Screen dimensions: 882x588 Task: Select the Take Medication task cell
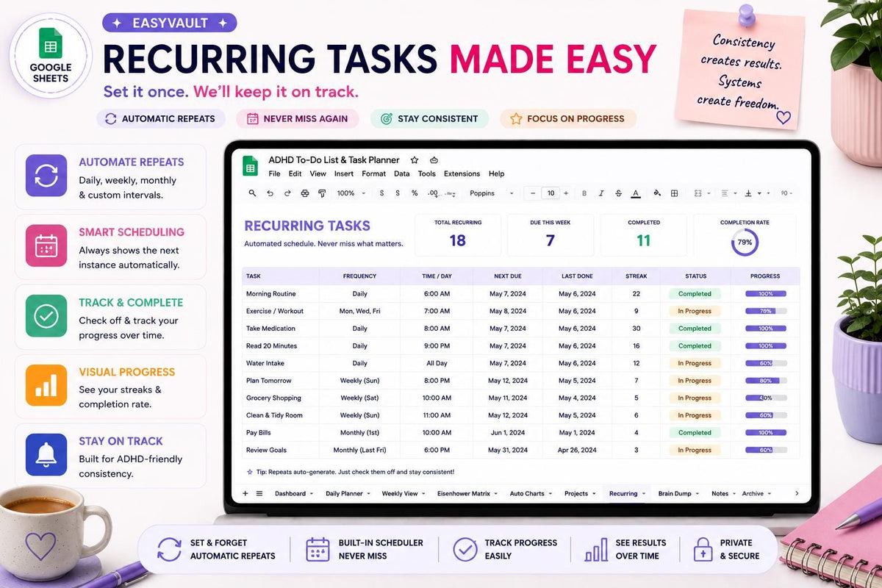pyautogui.click(x=281, y=329)
